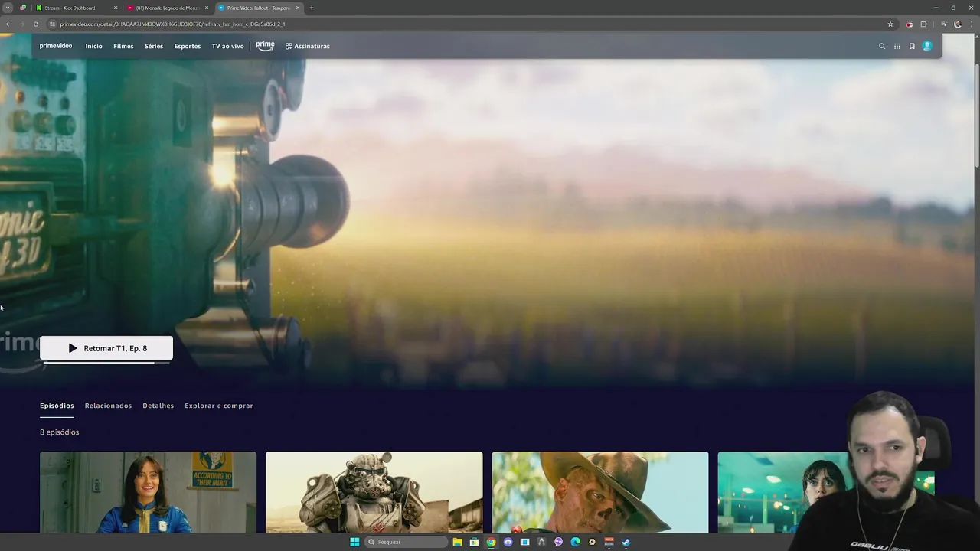The width and height of the screenshot is (980, 551).
Task: Open Discord from taskbar
Action: [x=508, y=542]
